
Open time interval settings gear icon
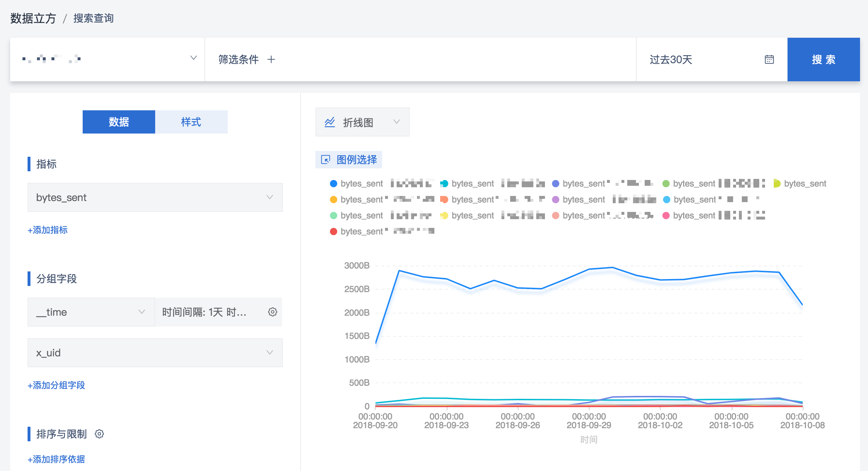pos(273,312)
